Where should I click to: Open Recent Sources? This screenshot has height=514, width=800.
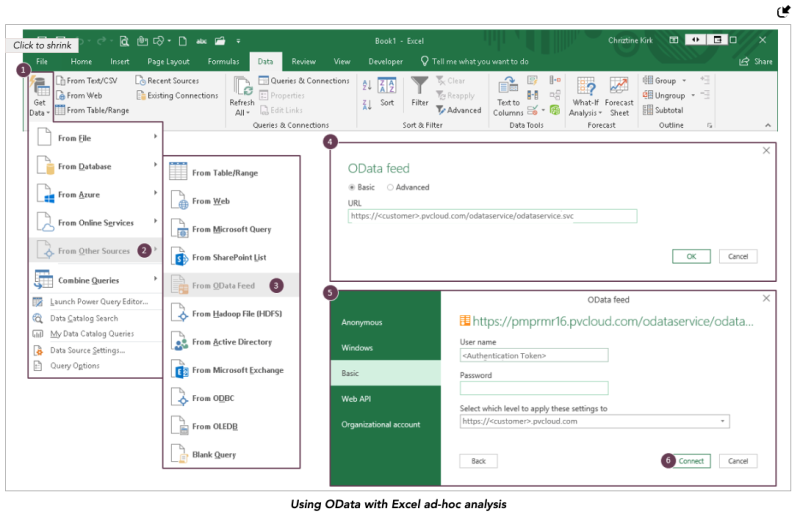[167, 81]
